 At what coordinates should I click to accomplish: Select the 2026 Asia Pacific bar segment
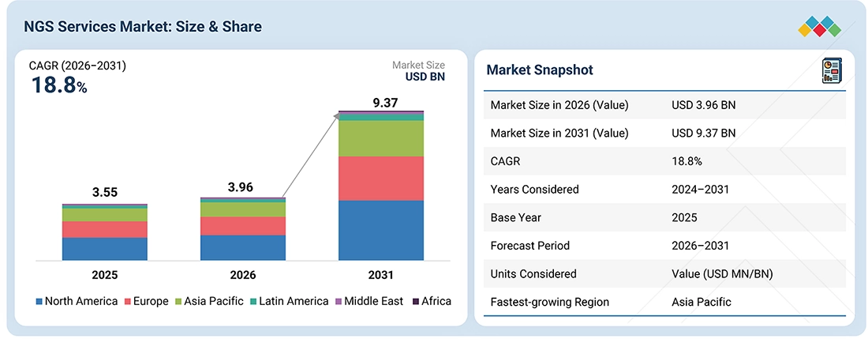(243, 209)
